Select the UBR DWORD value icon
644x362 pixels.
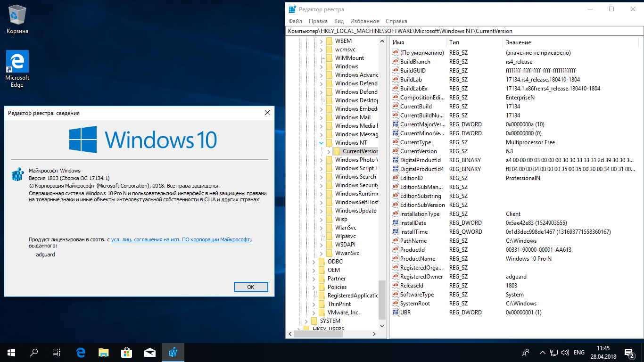pos(396,313)
